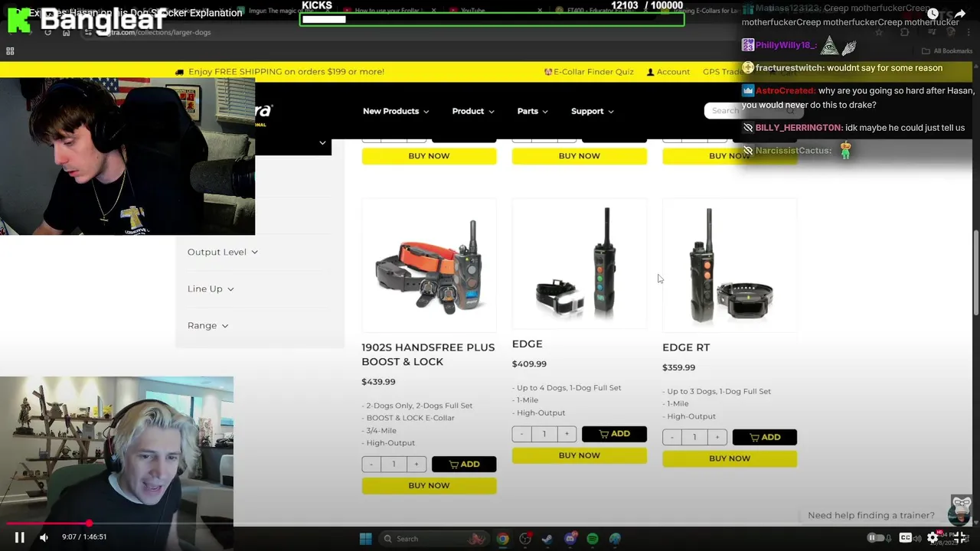Add EDGE RT to cart
Screen dimensions: 980x551
[765, 437]
